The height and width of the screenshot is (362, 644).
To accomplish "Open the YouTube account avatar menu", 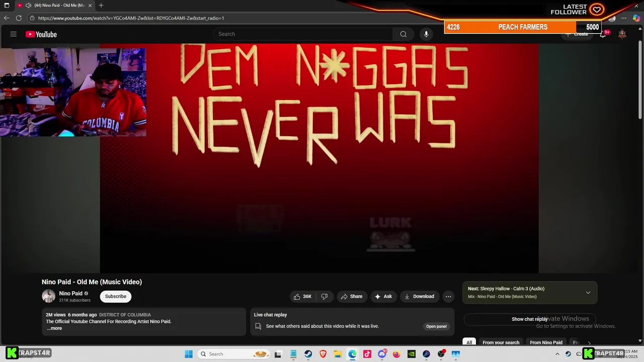I will 622,34.
